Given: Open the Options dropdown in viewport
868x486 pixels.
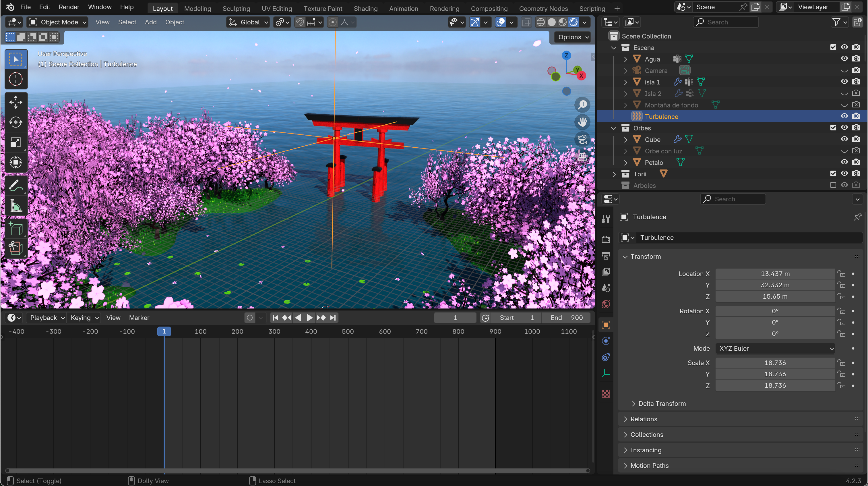Looking at the screenshot, I should coord(573,37).
